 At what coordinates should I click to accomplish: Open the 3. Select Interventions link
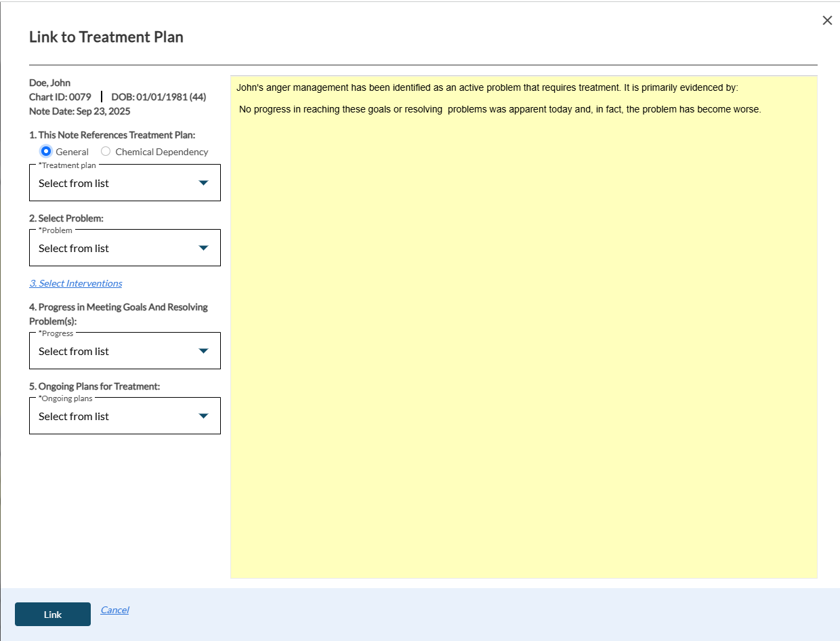point(76,283)
